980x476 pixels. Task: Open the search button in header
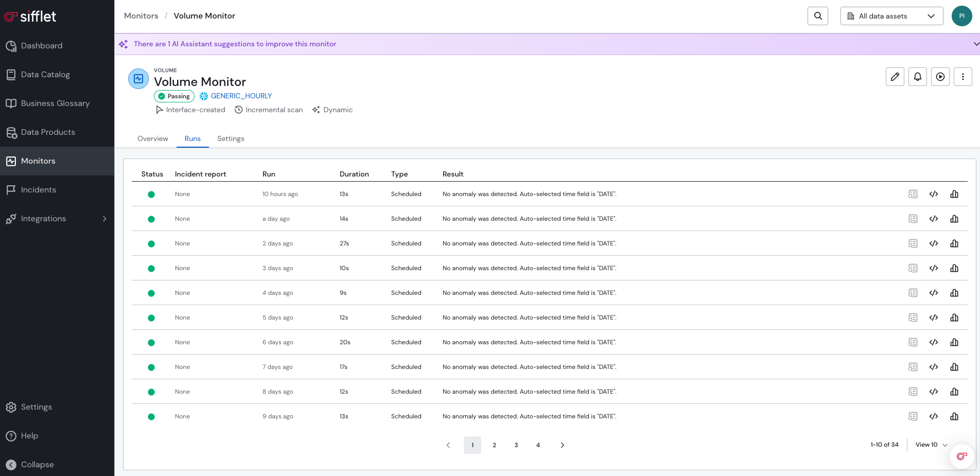[818, 16]
